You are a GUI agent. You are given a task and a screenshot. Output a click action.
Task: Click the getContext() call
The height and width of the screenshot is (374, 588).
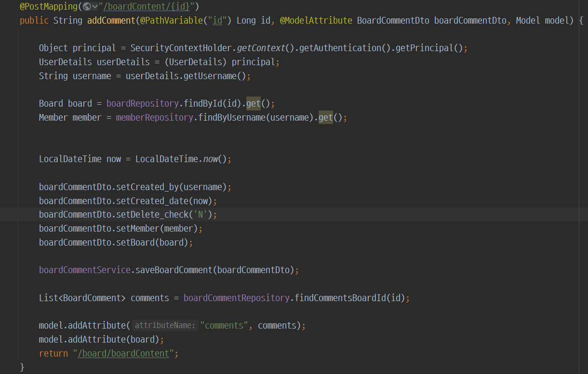tap(265, 48)
